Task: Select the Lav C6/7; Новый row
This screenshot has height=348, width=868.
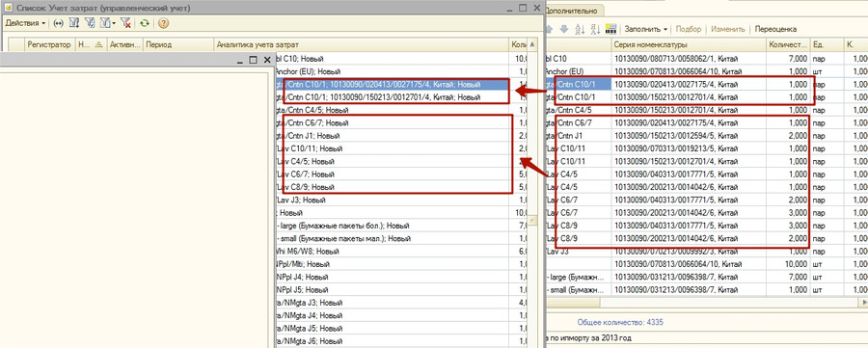Action: (x=393, y=174)
